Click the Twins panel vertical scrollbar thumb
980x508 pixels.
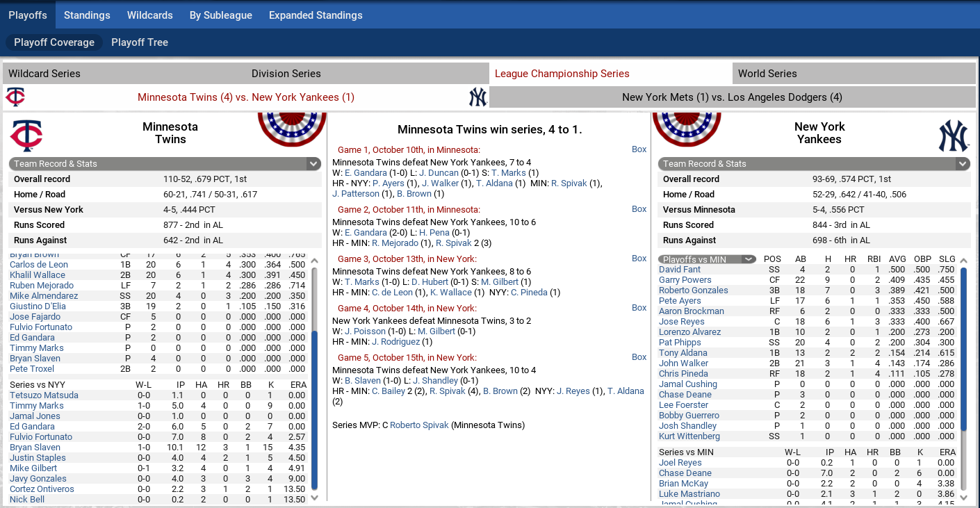313,410
